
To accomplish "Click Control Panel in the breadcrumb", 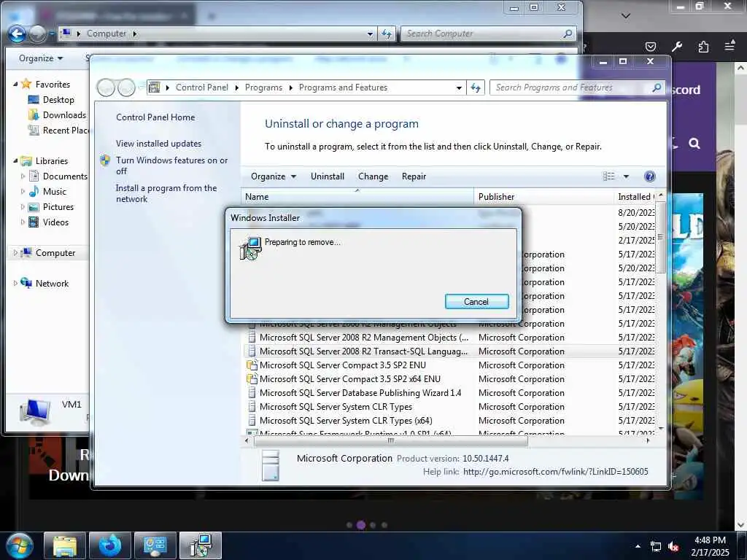I will pyautogui.click(x=202, y=87).
